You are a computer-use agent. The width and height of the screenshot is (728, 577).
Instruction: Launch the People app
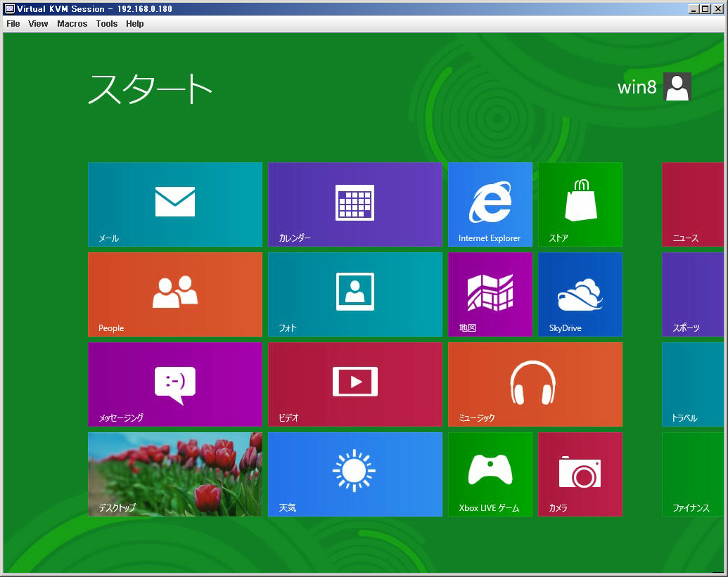[174, 294]
